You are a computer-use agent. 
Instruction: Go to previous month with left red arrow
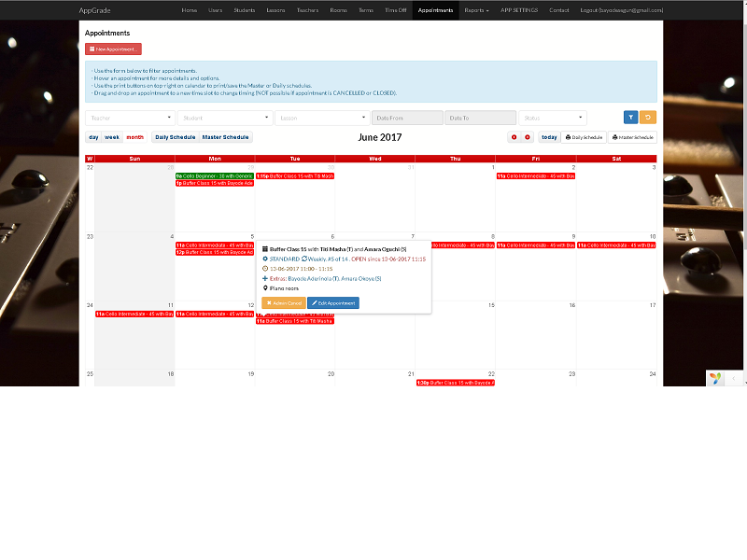[514, 137]
